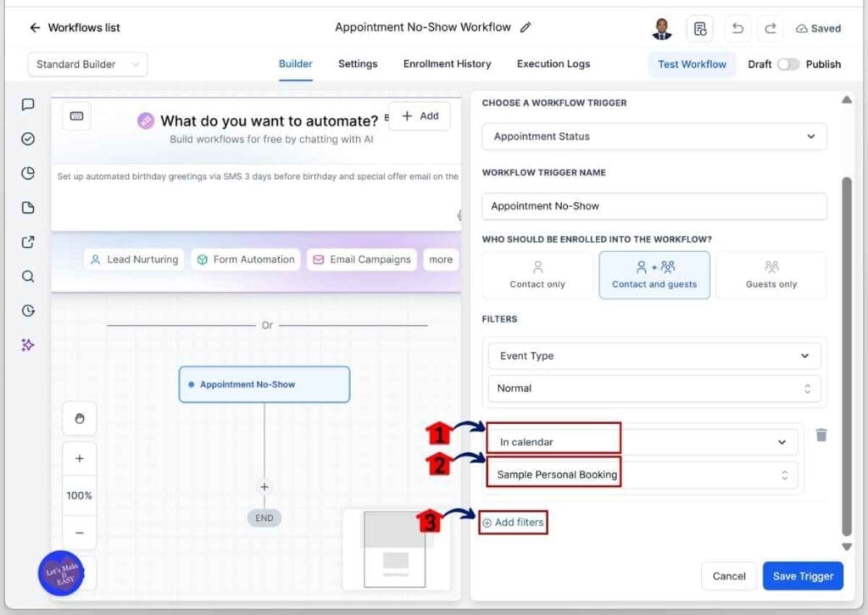The image size is (868, 615).
Task: Zoom out the canvas with minus
Action: pyautogui.click(x=79, y=533)
